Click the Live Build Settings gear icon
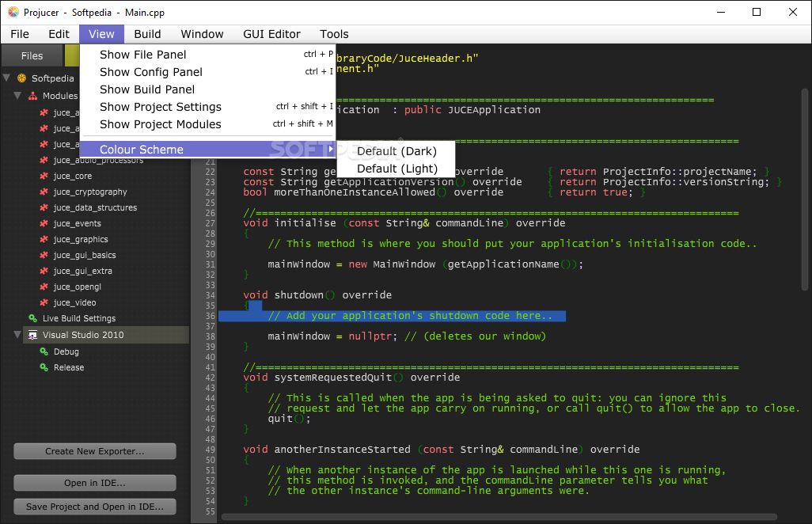 tap(33, 318)
